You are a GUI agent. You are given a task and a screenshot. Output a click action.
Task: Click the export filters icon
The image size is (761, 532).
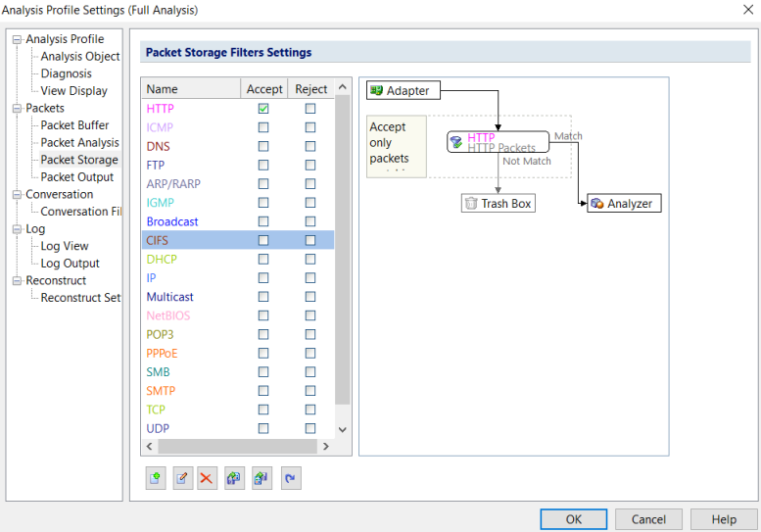pos(262,479)
